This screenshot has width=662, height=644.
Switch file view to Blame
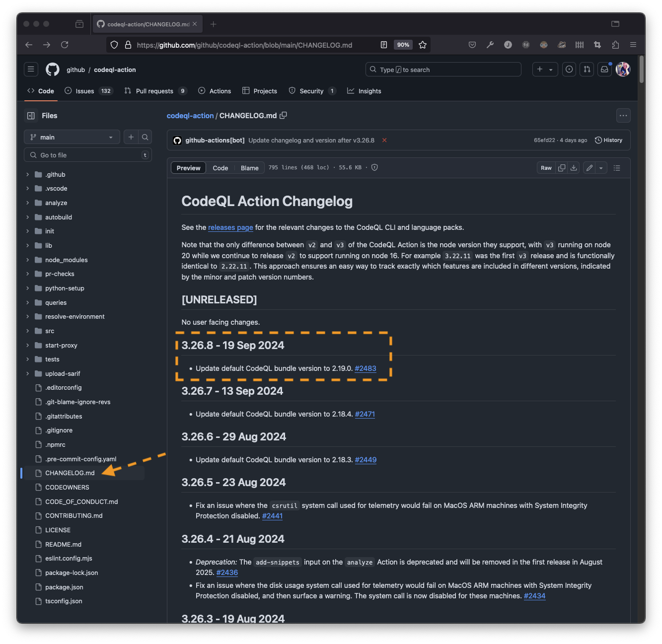(250, 168)
